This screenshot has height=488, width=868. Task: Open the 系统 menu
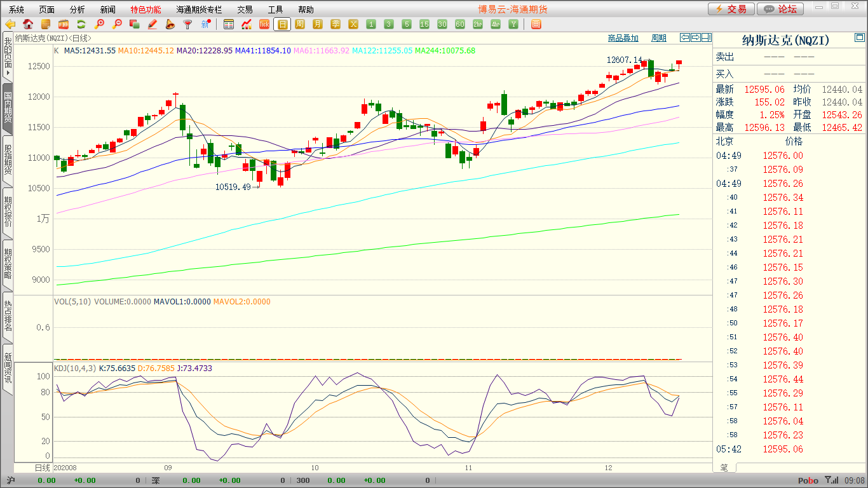17,10
